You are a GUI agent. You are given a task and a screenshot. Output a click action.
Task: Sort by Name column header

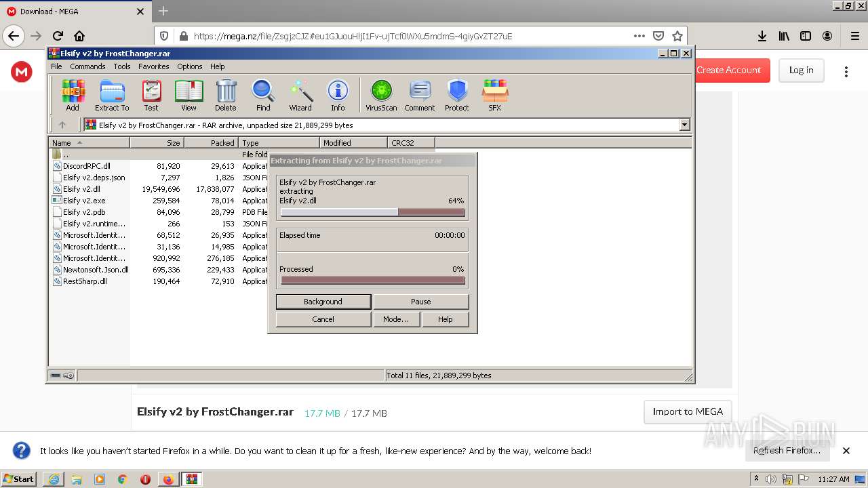89,142
